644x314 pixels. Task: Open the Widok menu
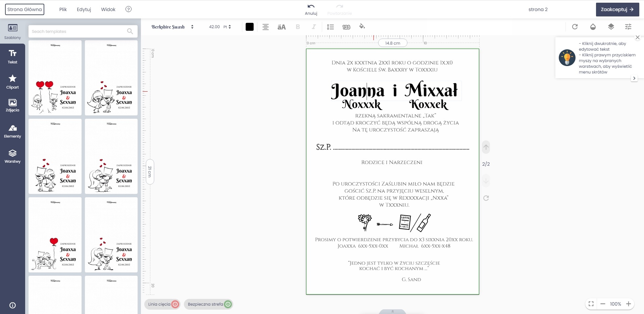click(x=108, y=9)
